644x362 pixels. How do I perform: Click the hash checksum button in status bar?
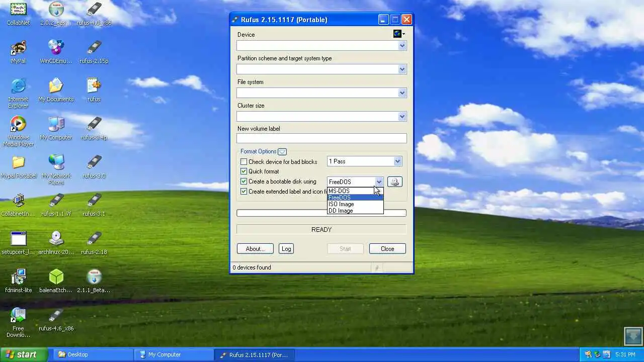click(376, 268)
